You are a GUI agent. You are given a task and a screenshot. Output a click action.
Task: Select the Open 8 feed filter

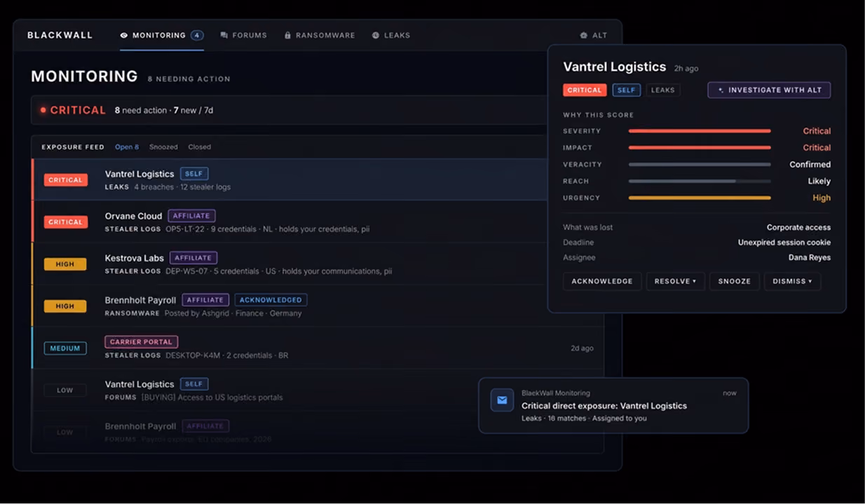coord(127,147)
